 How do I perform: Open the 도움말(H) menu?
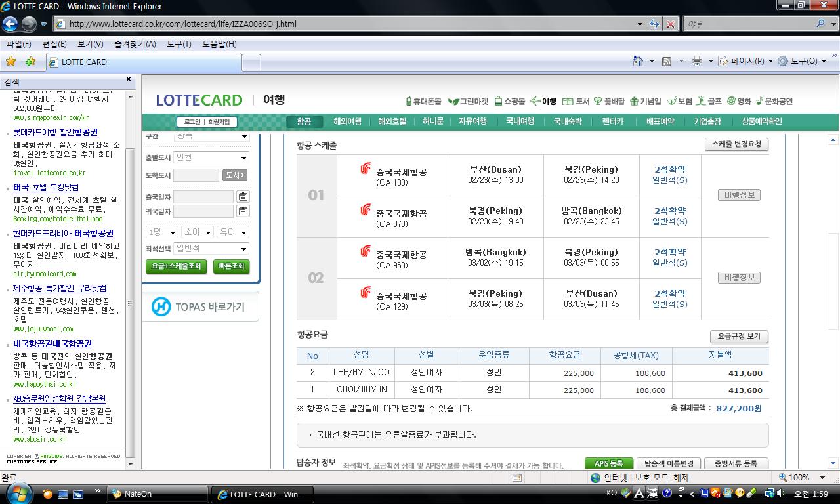click(x=220, y=44)
